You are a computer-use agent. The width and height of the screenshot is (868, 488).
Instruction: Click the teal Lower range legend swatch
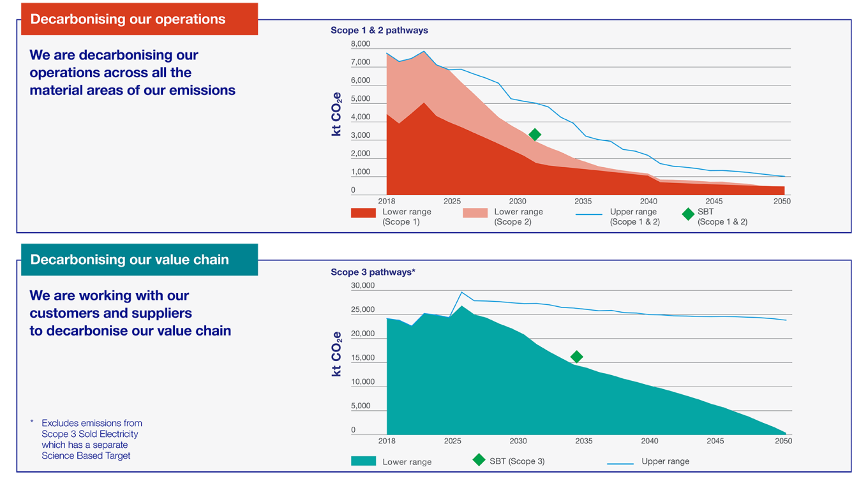click(363, 460)
